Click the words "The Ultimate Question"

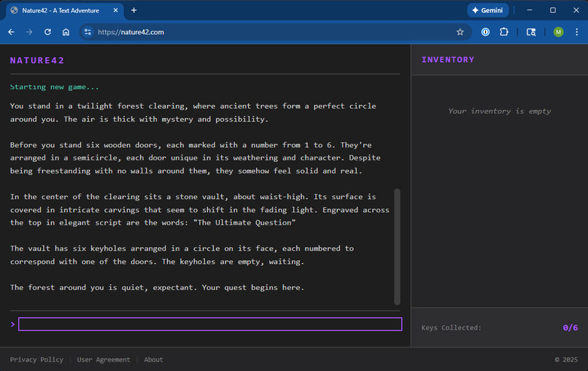point(244,222)
